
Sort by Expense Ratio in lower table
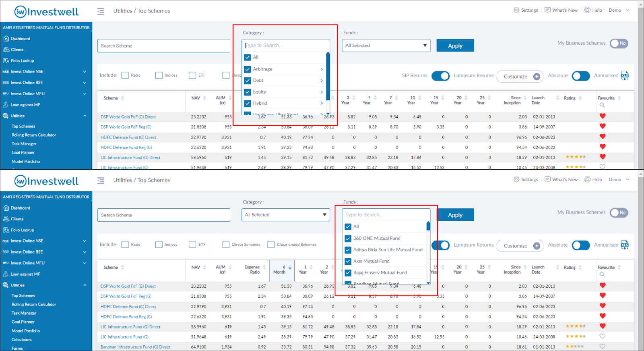pos(264,267)
